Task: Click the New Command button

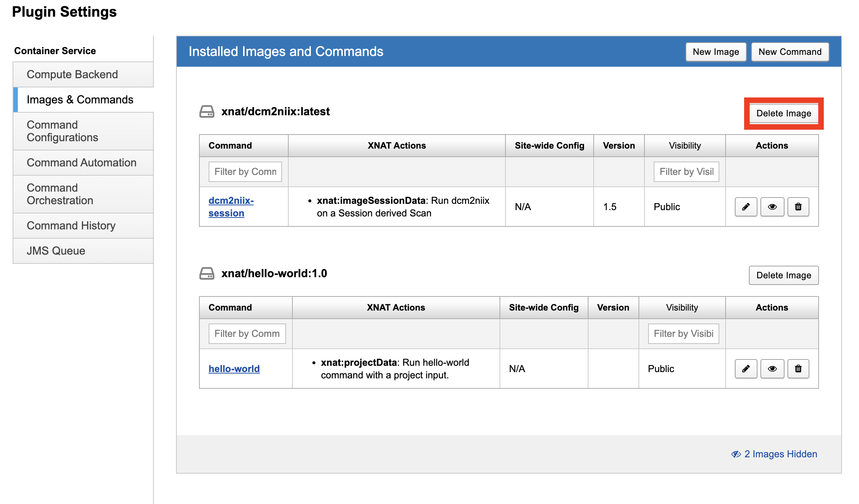Action: tap(790, 52)
